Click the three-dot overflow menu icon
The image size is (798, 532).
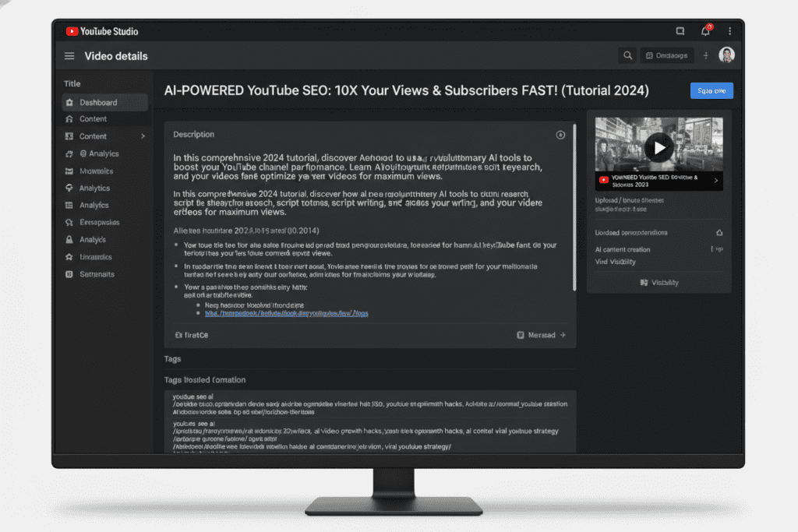click(729, 31)
